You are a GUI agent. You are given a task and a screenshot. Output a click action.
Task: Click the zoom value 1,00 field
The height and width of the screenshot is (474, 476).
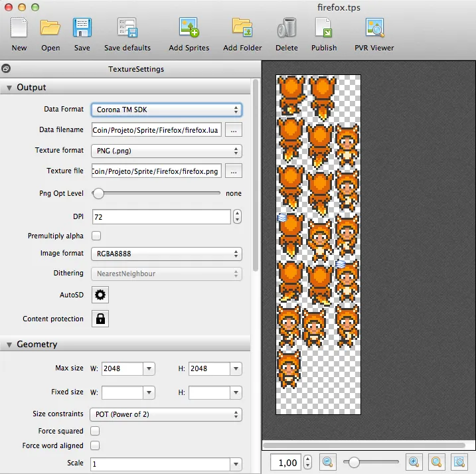click(285, 463)
